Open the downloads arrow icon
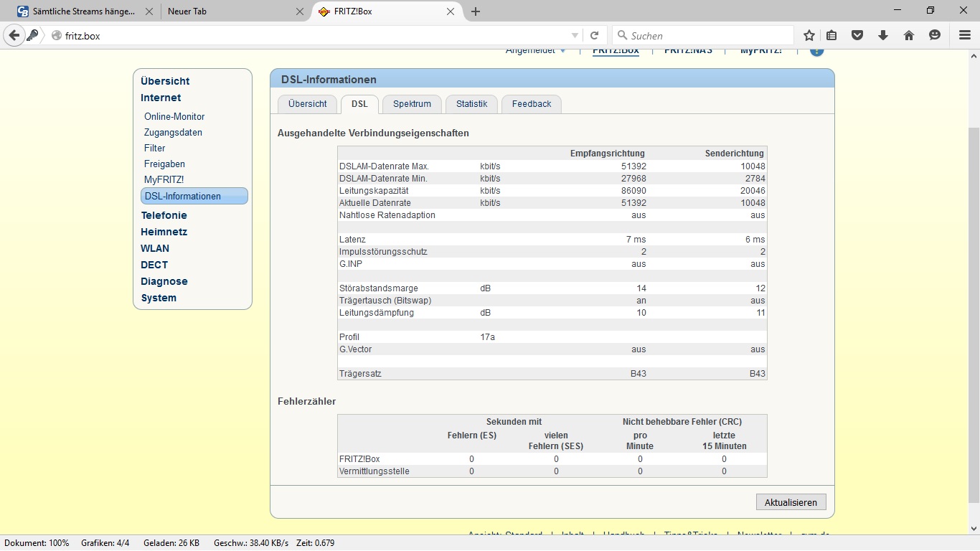Viewport: 980px width, 551px height. [882, 35]
